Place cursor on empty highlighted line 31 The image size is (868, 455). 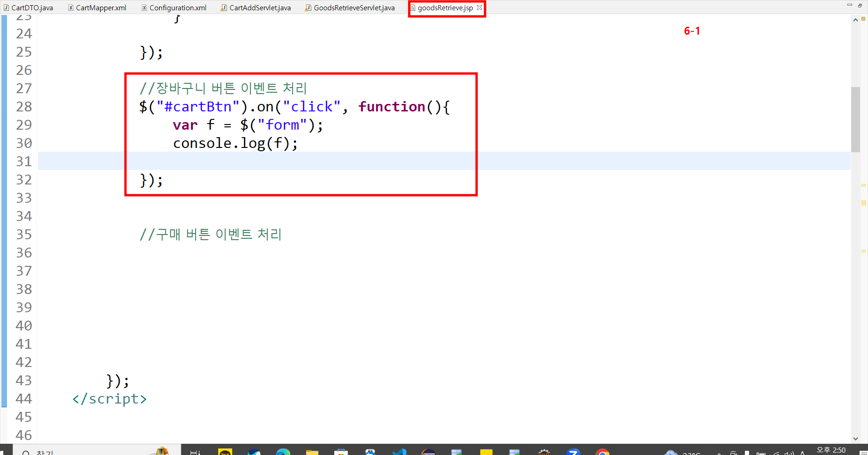coord(444,161)
